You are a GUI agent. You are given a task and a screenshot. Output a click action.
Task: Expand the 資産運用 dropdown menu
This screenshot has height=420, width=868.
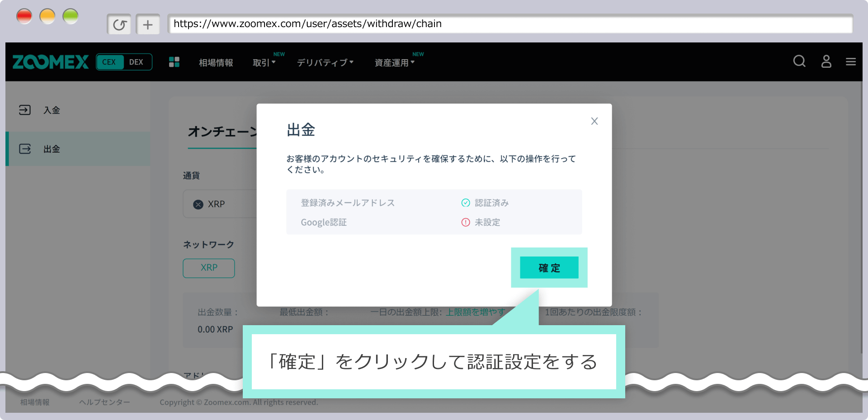click(394, 63)
